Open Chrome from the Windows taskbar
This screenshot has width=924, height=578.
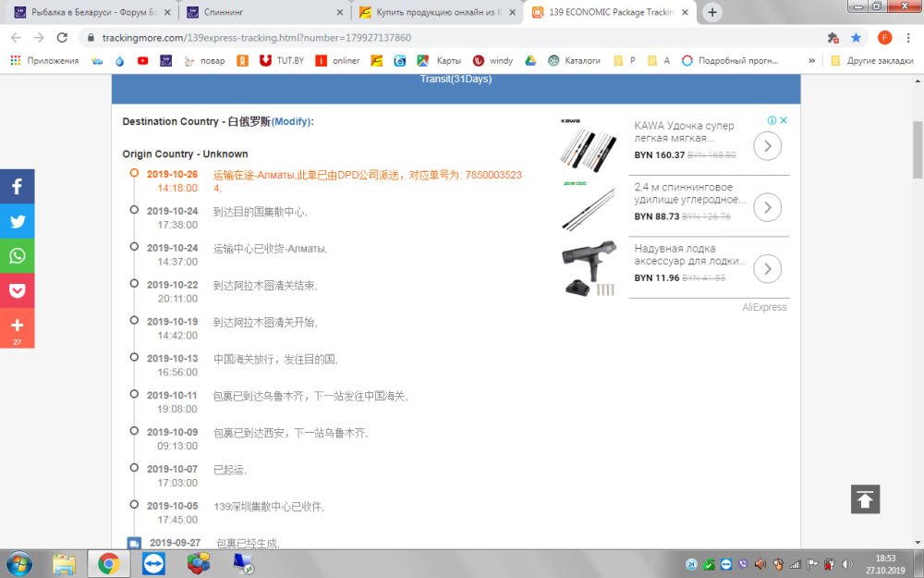pyautogui.click(x=108, y=563)
